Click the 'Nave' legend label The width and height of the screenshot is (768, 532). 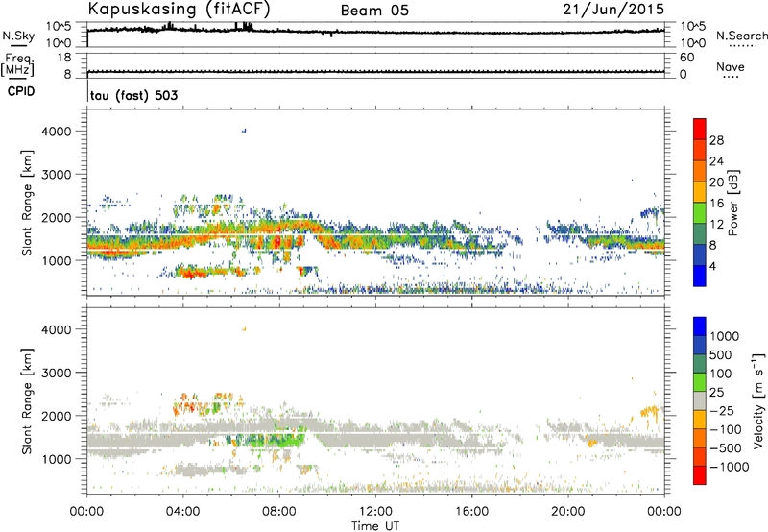(731, 67)
